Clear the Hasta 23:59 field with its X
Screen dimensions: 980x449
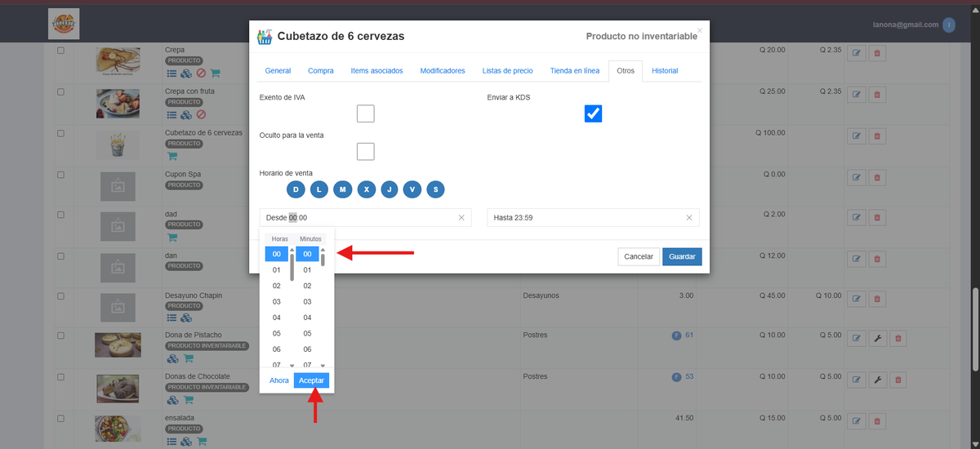688,217
